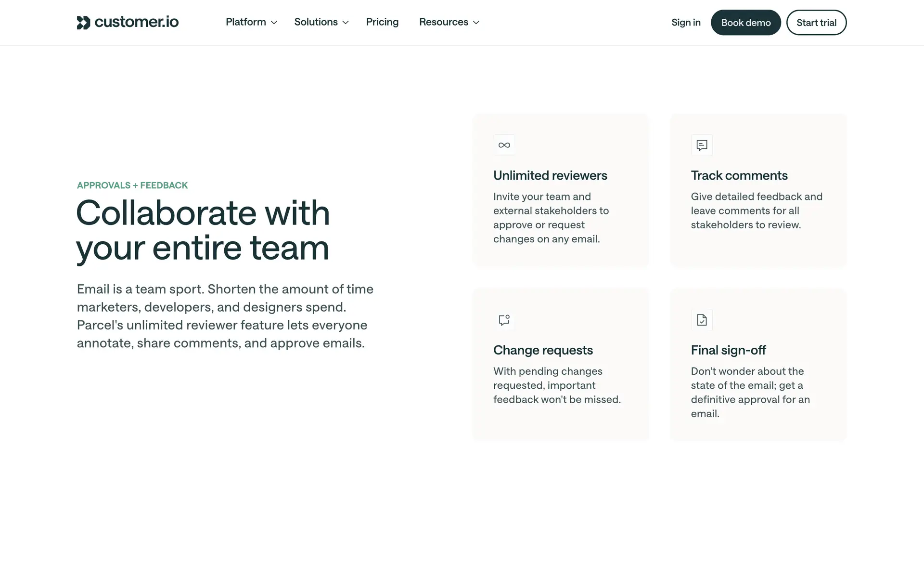Click the Sign in link
924x578 pixels.
coord(686,23)
